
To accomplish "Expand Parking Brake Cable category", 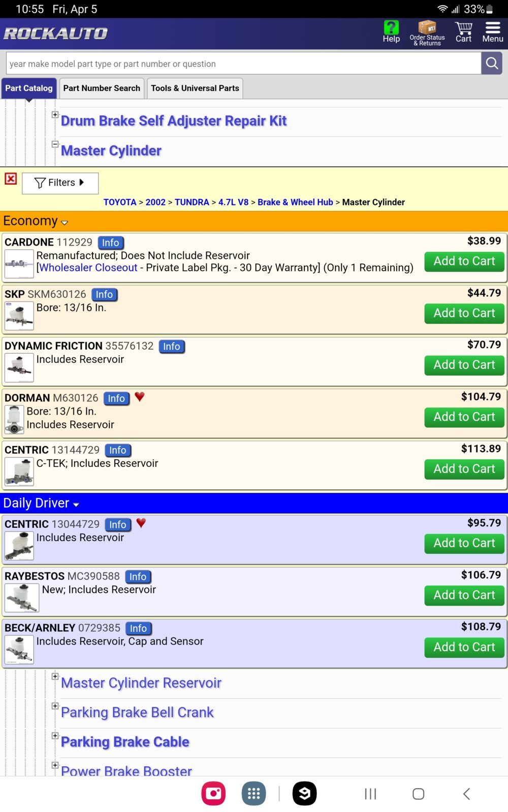I will click(x=55, y=735).
